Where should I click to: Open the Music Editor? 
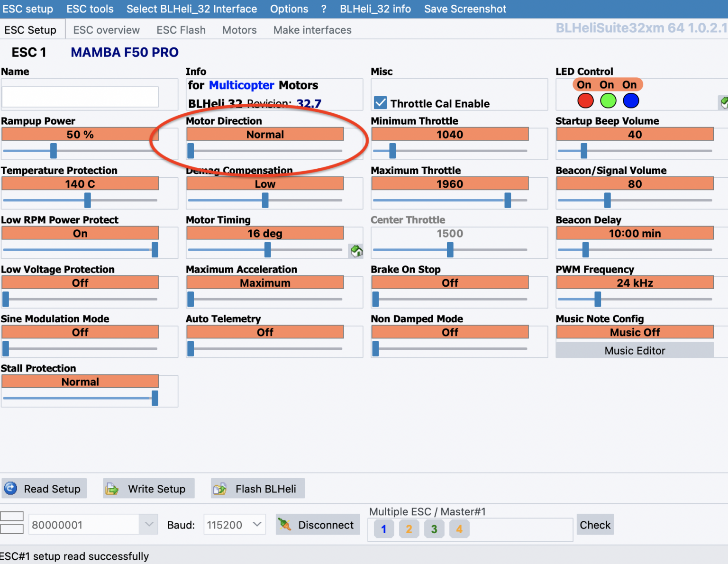pos(634,351)
